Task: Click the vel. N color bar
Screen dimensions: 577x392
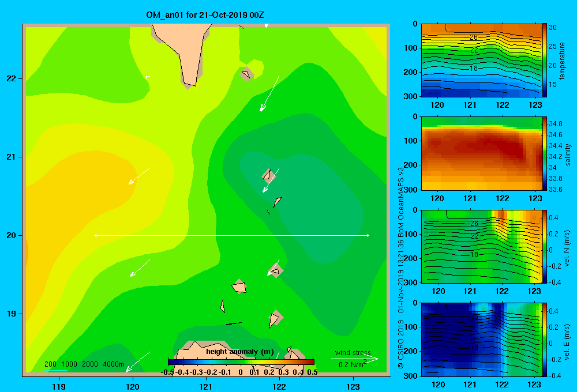Action: [545, 246]
